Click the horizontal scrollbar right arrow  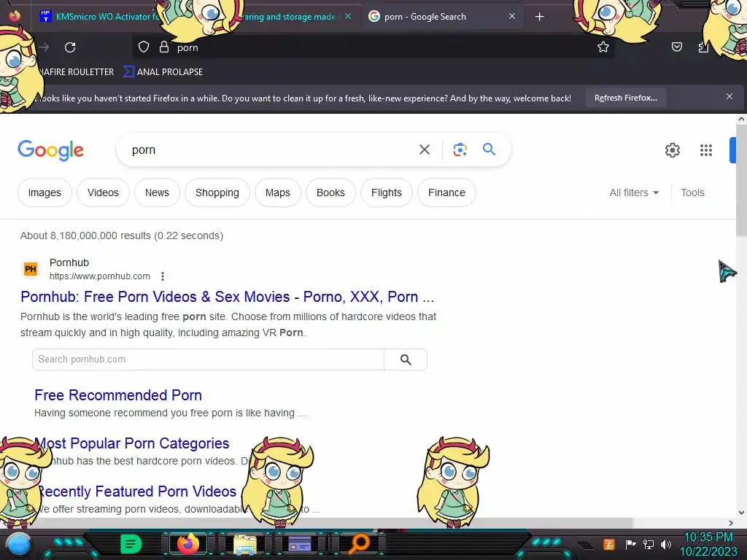731,523
